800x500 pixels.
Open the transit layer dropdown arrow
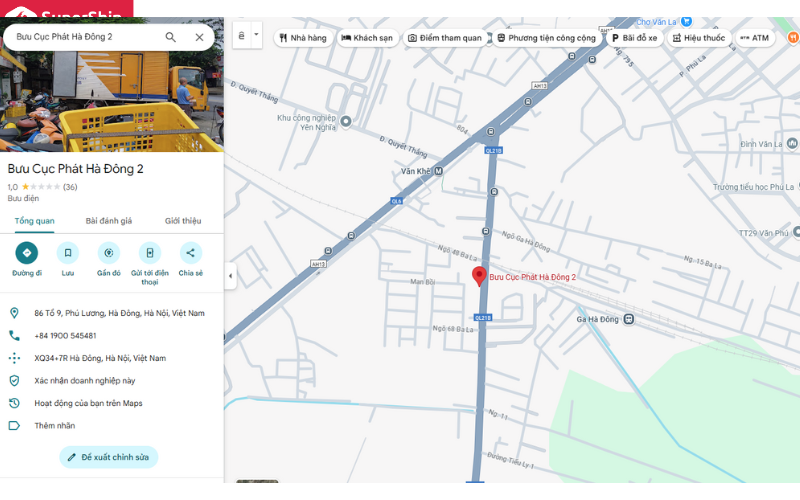point(257,35)
